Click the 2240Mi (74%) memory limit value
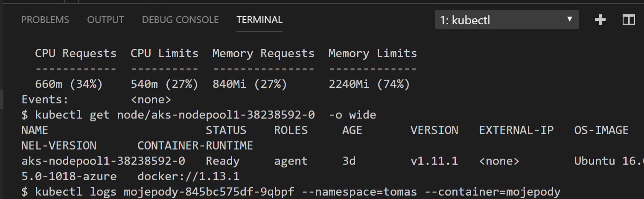Screen dimensions: 644x199 click(369, 84)
